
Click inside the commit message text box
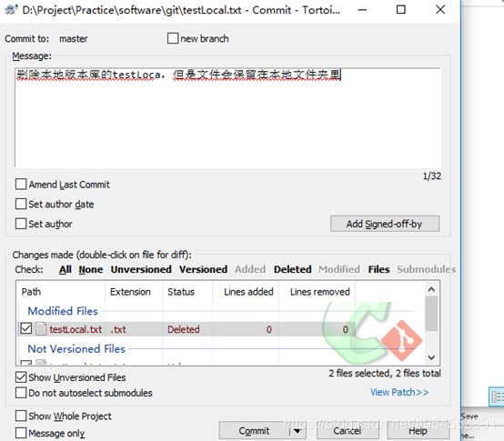pyautogui.click(x=228, y=117)
